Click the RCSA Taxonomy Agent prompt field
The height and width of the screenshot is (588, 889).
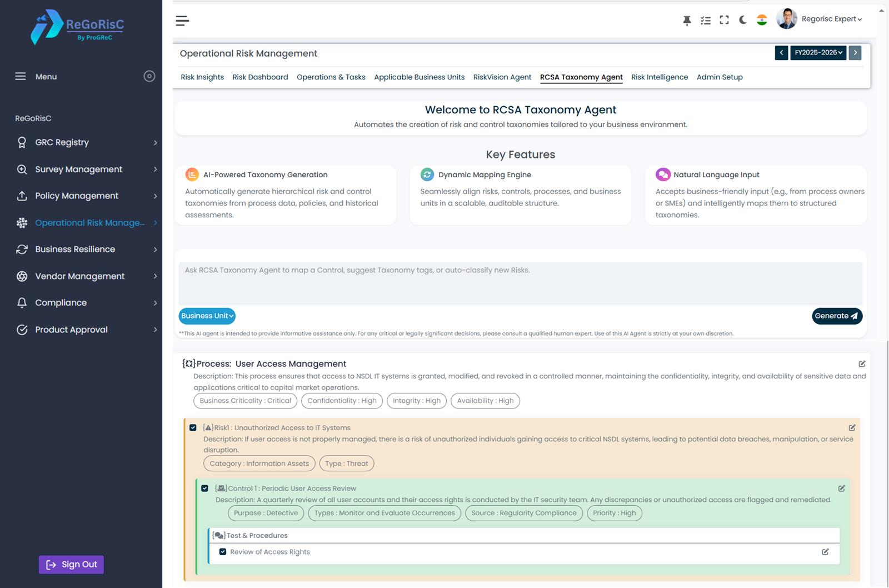click(x=520, y=283)
